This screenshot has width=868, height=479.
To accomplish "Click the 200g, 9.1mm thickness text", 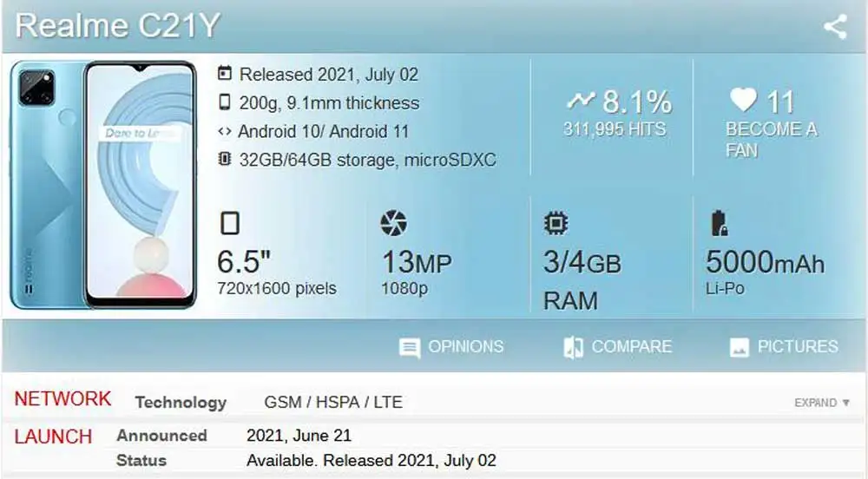I will 329,103.
